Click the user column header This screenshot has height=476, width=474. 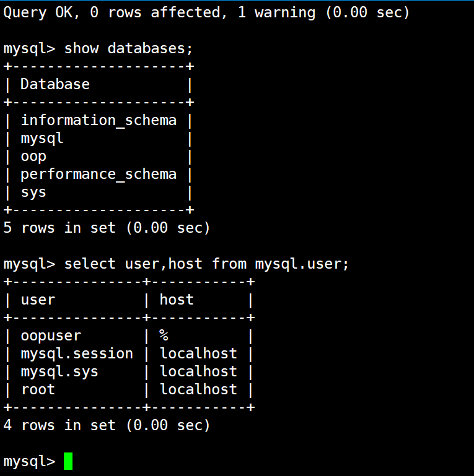pos(38,300)
